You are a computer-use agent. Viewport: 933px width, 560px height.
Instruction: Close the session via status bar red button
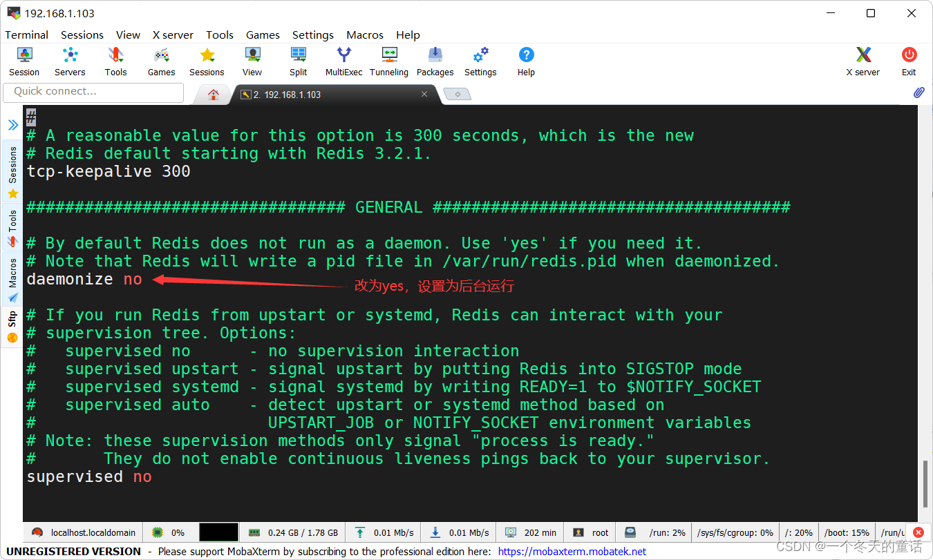point(918,532)
